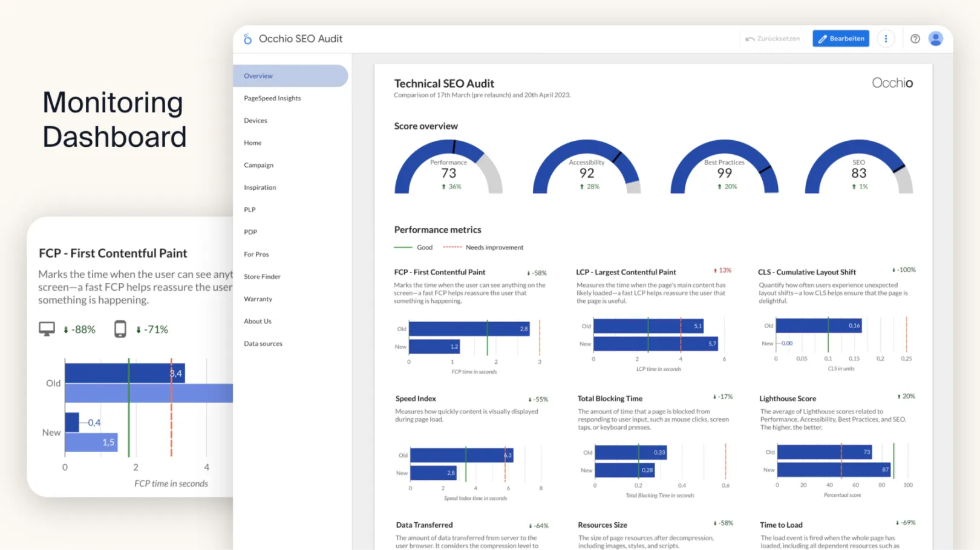Open the user profile avatar

936,38
